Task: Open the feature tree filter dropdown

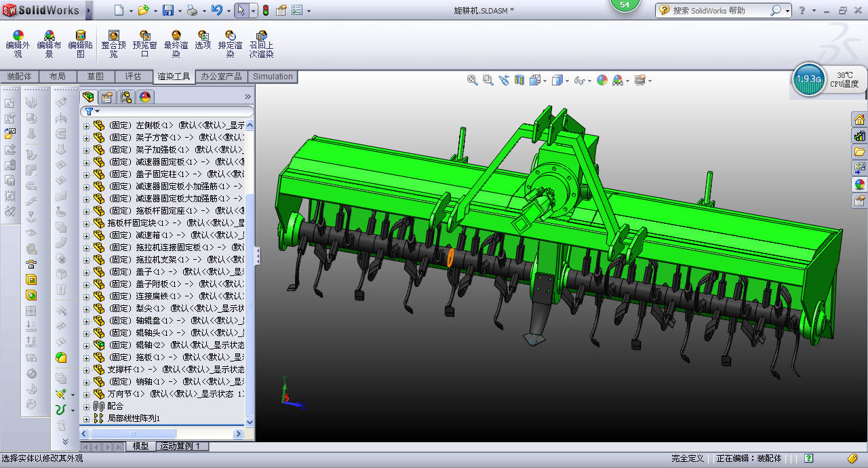Action: pyautogui.click(x=98, y=111)
